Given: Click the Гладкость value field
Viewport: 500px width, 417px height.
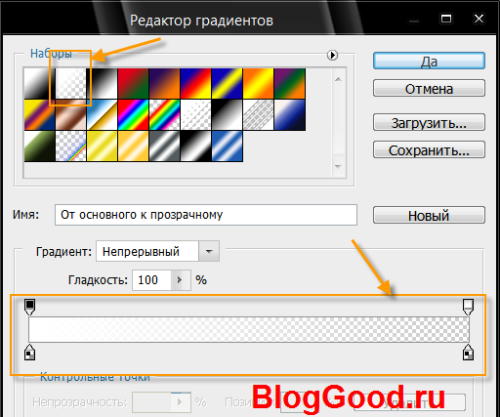Looking at the screenshot, I should point(152,280).
